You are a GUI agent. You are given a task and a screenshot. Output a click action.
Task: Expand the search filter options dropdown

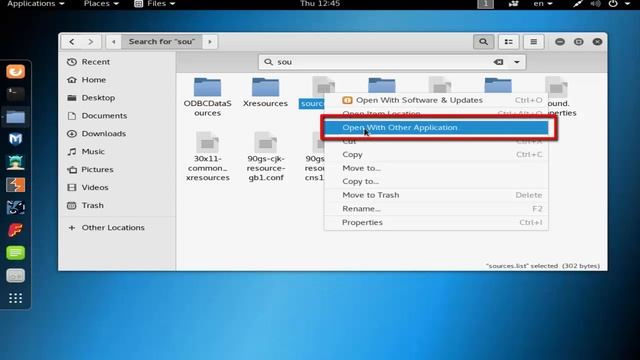pyautogui.click(x=517, y=62)
